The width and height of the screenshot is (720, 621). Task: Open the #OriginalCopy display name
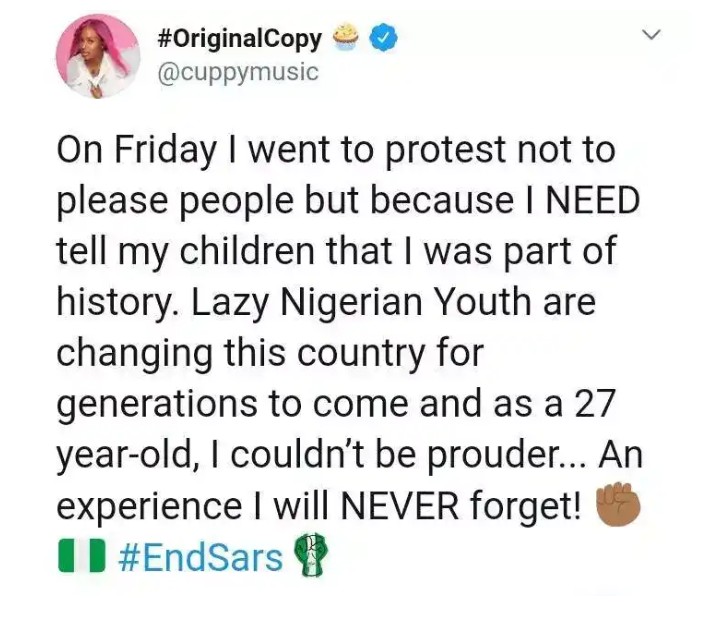(240, 39)
